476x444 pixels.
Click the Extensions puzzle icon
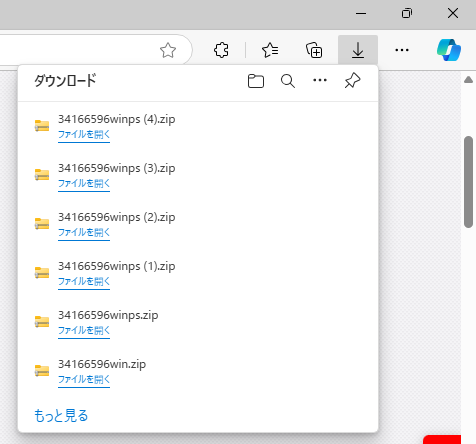click(221, 50)
